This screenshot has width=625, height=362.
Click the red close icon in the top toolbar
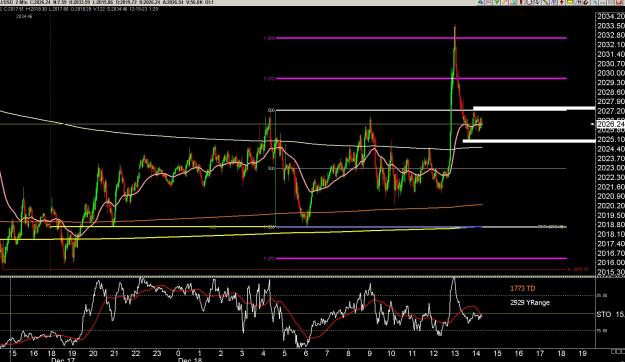(620, 2)
